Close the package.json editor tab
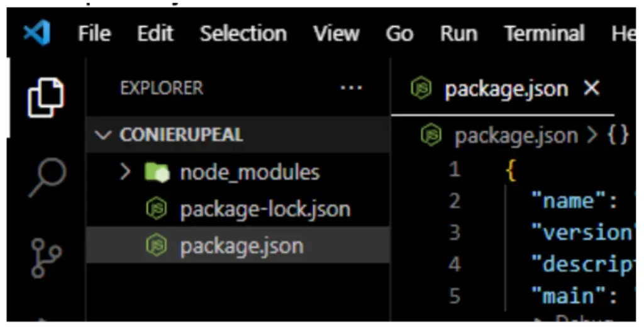The image size is (644, 327). [592, 89]
